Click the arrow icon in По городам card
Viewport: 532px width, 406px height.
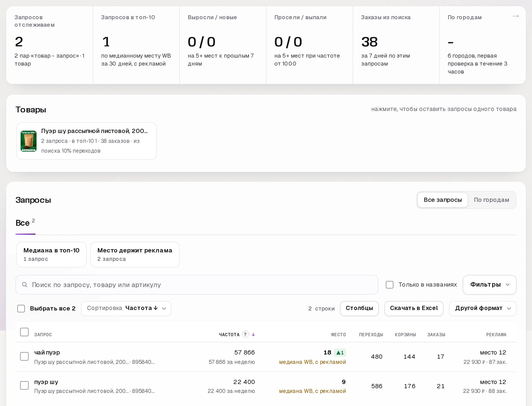point(515,16)
